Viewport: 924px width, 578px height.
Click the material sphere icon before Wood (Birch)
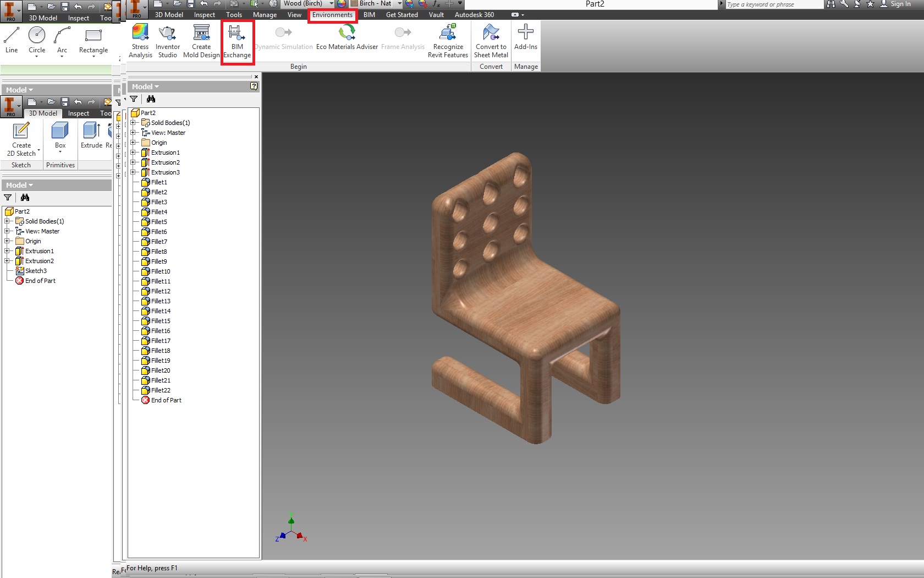point(273,4)
